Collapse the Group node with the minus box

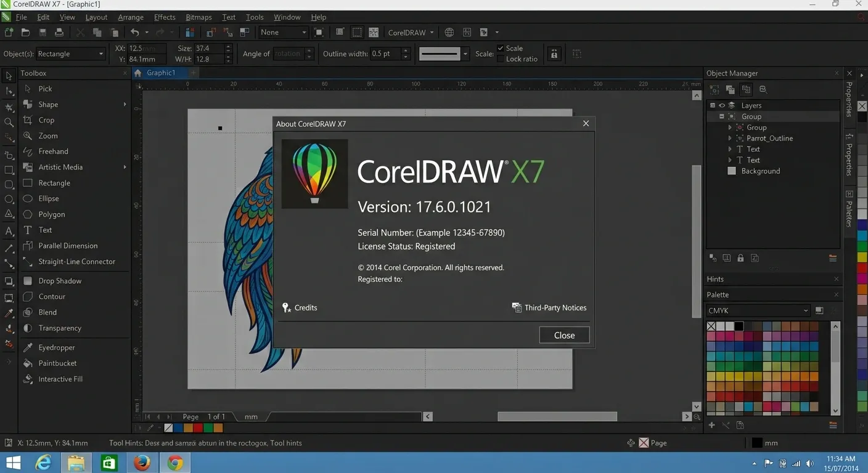tap(722, 116)
